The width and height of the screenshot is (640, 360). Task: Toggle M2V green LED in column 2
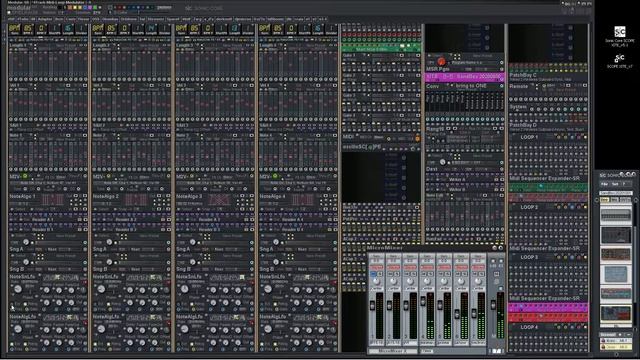tap(109, 176)
